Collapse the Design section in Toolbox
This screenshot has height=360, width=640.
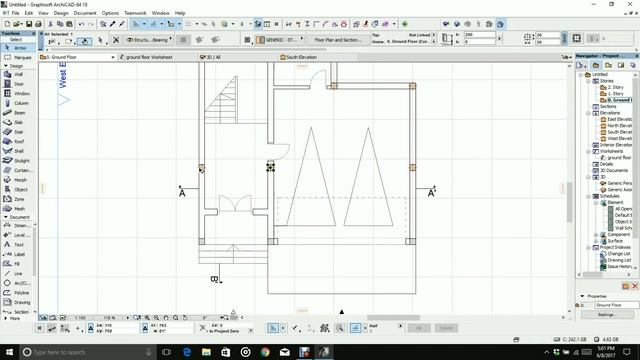point(6,66)
